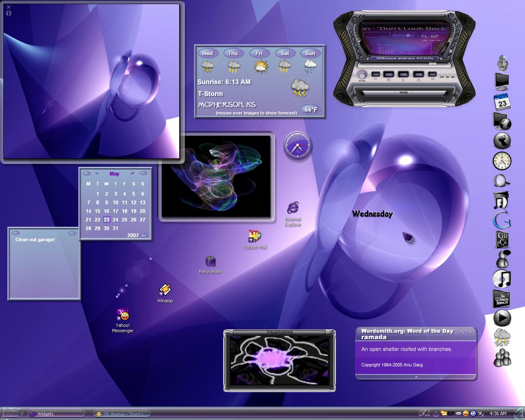Click the Widgets taskbar button
This screenshot has width=525, height=420.
tap(56, 413)
